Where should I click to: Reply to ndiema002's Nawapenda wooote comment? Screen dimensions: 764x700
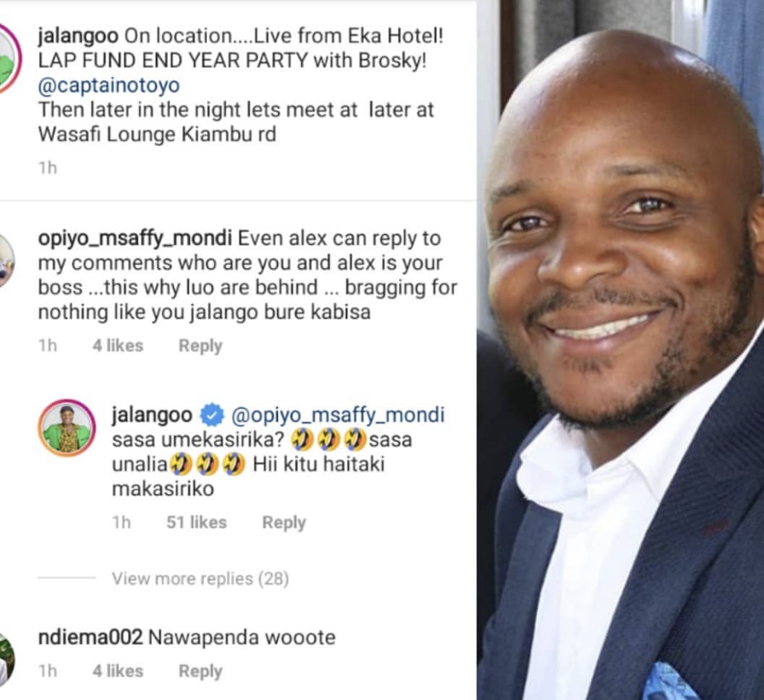[x=200, y=671]
